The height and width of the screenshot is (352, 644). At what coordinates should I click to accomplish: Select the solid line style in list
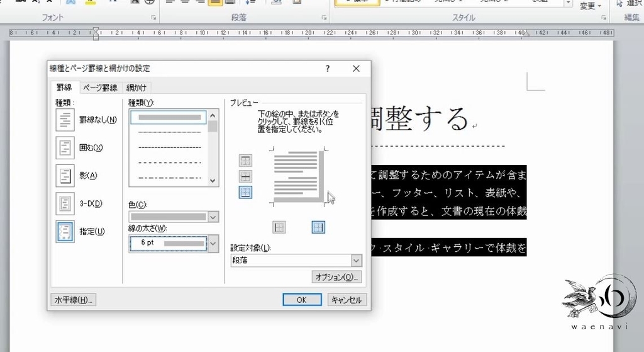tap(169, 117)
